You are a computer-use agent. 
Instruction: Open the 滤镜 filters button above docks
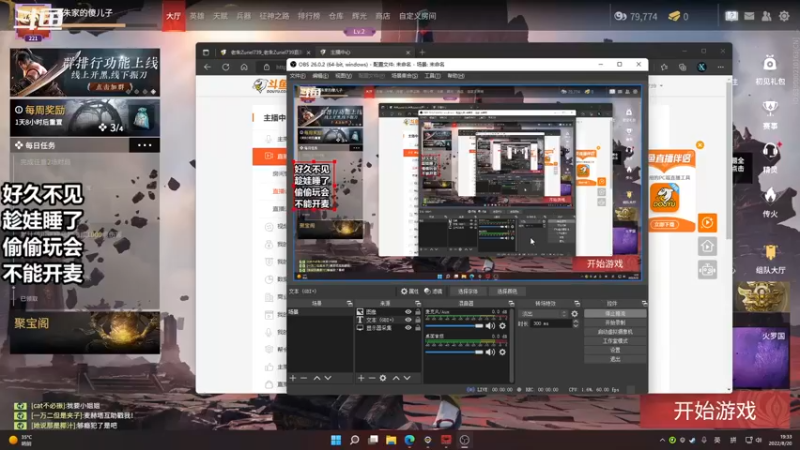coord(433,291)
